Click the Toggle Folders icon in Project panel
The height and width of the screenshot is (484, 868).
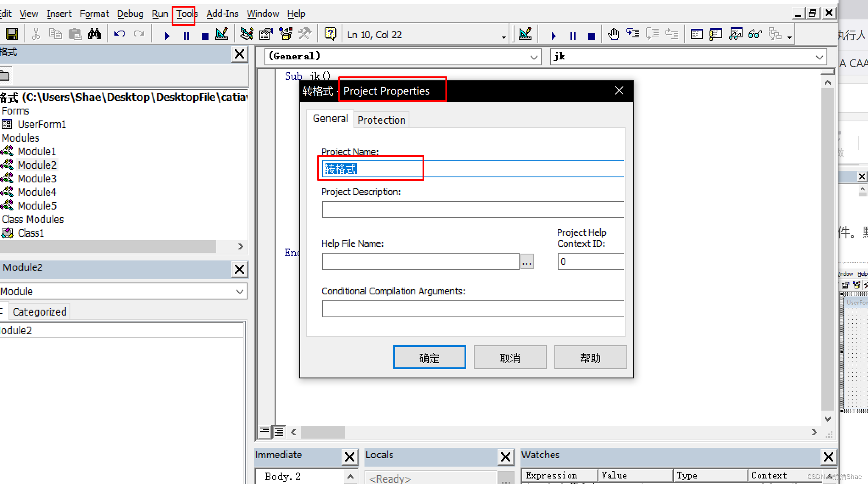[x=5, y=76]
